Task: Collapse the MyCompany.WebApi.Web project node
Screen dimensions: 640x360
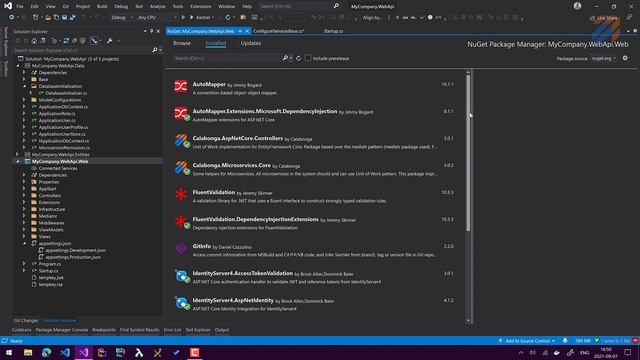Action: tap(18, 161)
